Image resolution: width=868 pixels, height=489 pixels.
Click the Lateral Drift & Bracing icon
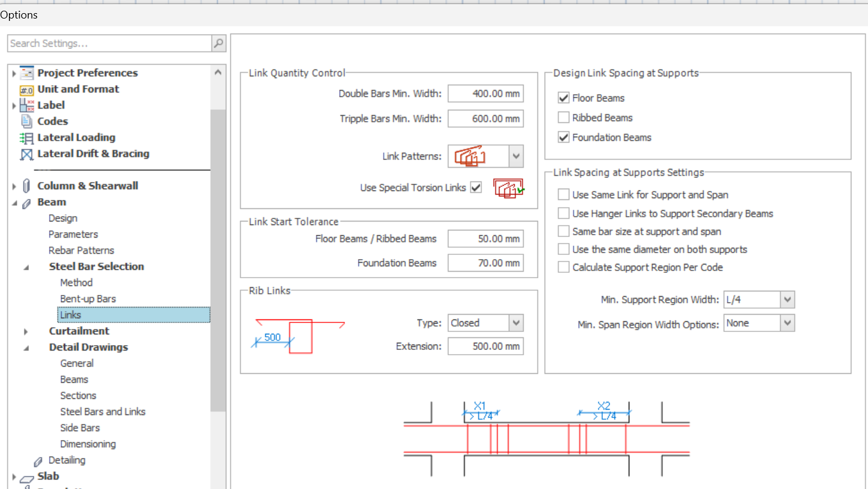27,154
